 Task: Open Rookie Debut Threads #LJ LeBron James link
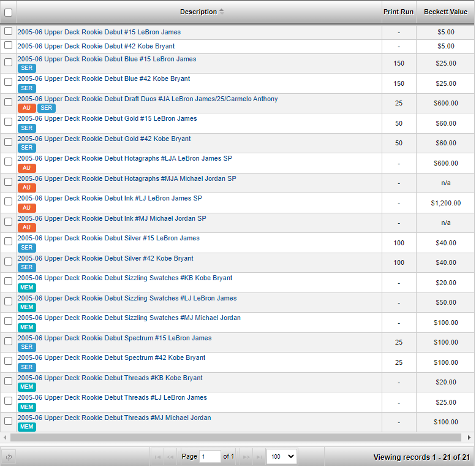tap(112, 398)
